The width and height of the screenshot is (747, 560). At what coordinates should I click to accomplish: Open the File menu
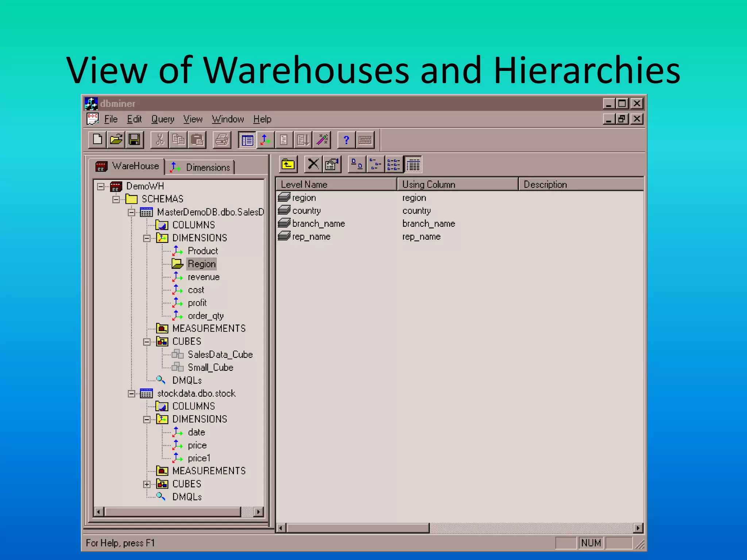pyautogui.click(x=111, y=119)
